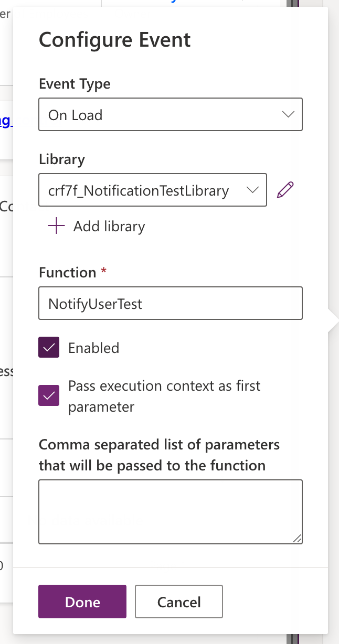Click the Add library link text

109,226
